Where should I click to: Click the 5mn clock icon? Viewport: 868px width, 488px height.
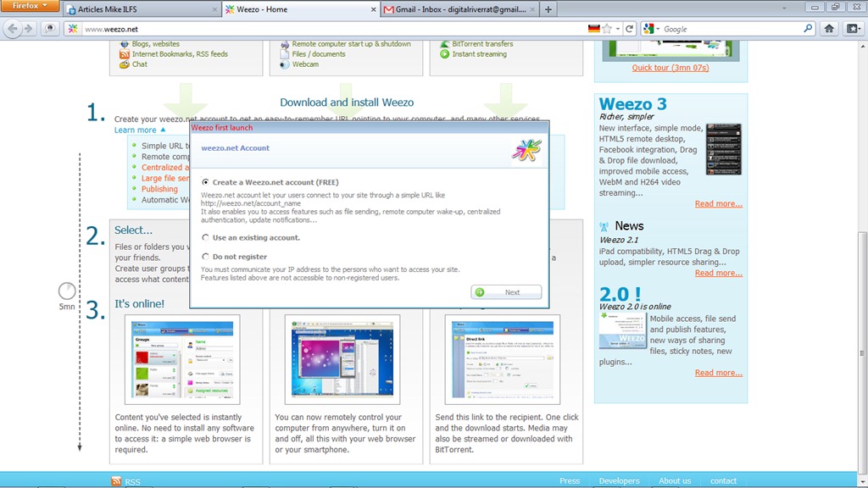click(67, 291)
